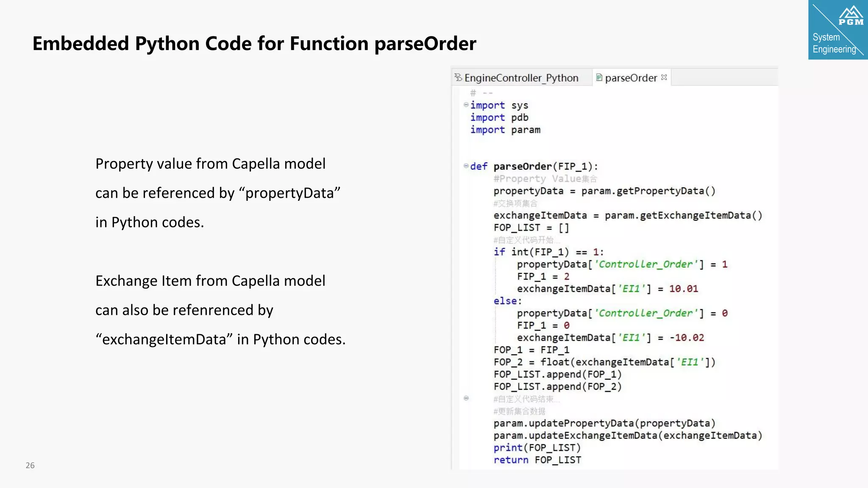The width and height of the screenshot is (868, 488).
Task: Click the 'FOP_2 = float(exchangeItemData['EI1'])' line
Action: coord(605,362)
